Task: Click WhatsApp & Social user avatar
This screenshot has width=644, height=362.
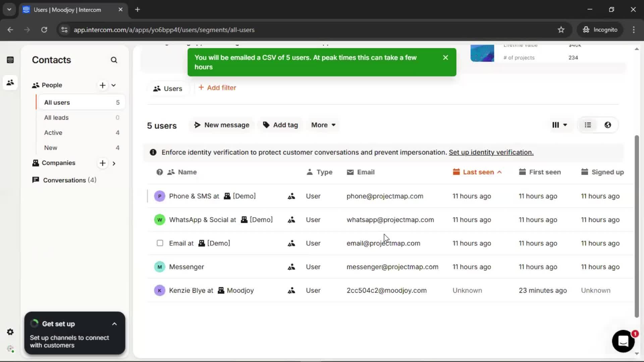Action: click(160, 220)
